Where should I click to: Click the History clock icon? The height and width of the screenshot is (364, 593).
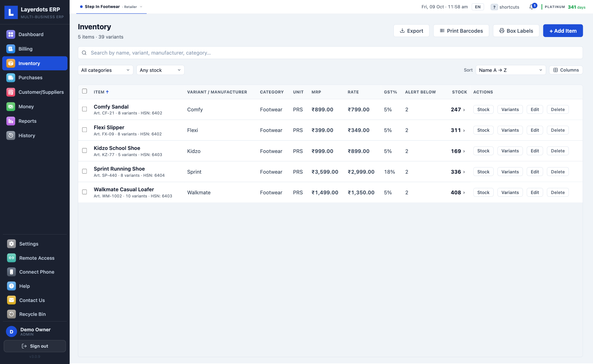[x=11, y=135]
